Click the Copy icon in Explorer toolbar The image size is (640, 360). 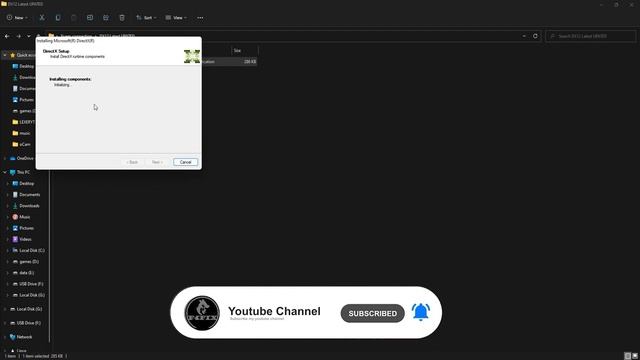(58, 18)
